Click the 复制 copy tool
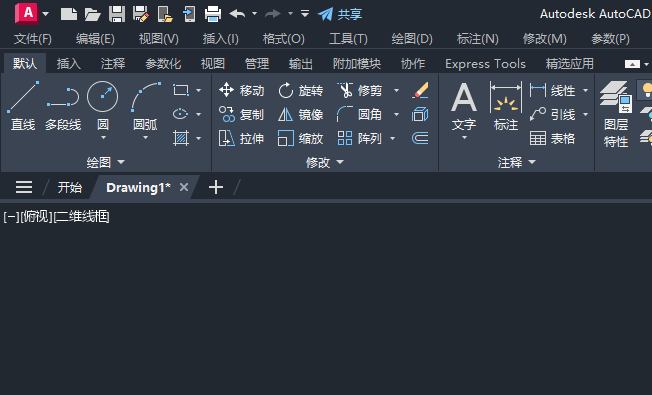This screenshot has width=652, height=395. [242, 114]
